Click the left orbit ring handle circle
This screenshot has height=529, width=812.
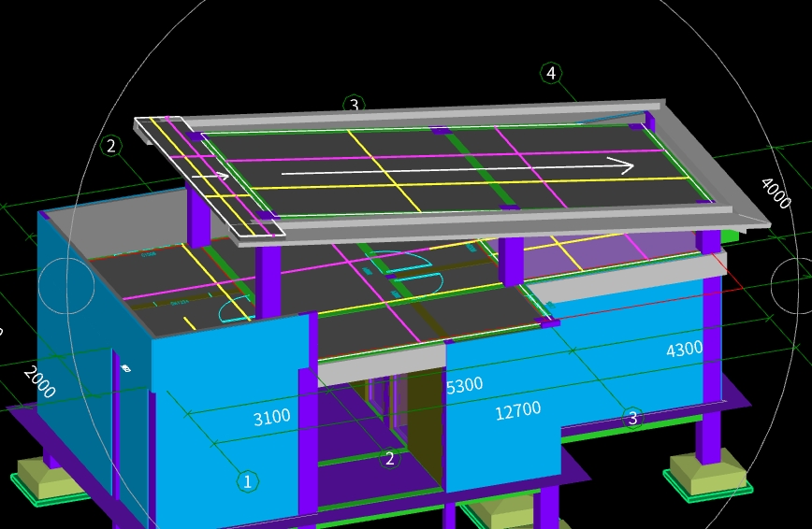point(66,285)
